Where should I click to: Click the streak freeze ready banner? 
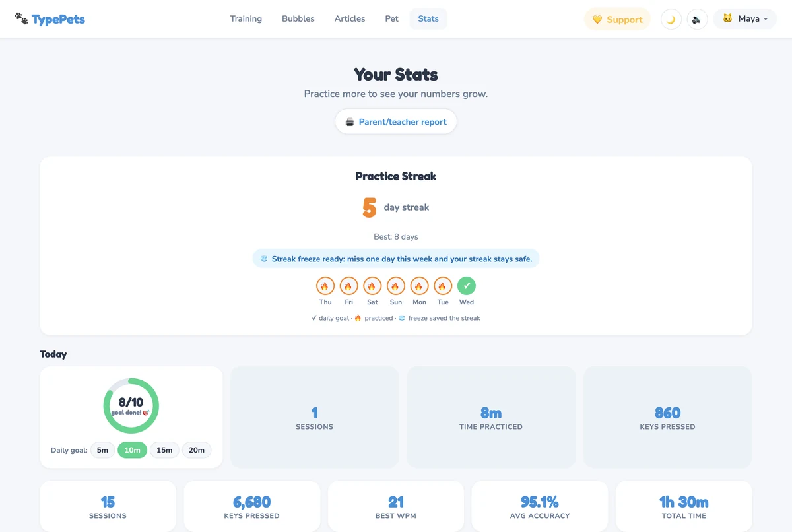[x=396, y=259]
